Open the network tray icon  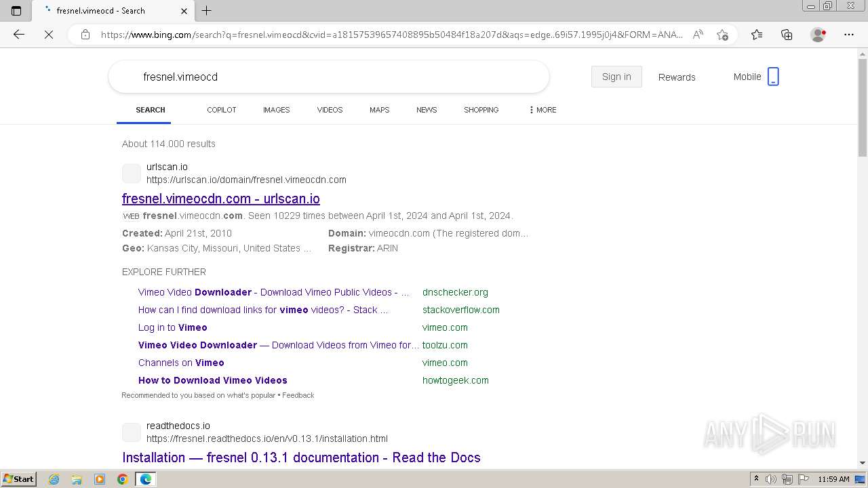pos(787,479)
